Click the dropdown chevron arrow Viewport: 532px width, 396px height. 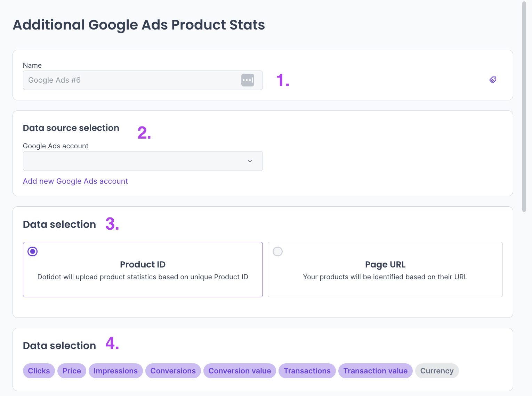click(250, 161)
